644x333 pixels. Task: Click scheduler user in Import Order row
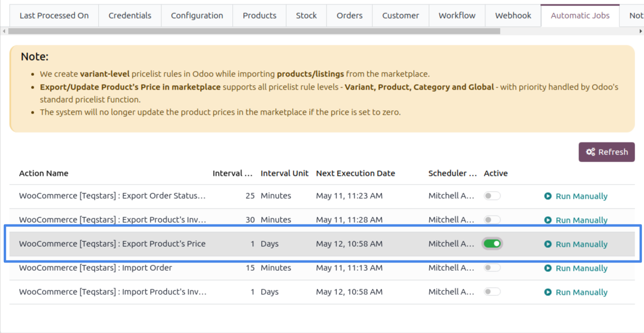click(451, 267)
